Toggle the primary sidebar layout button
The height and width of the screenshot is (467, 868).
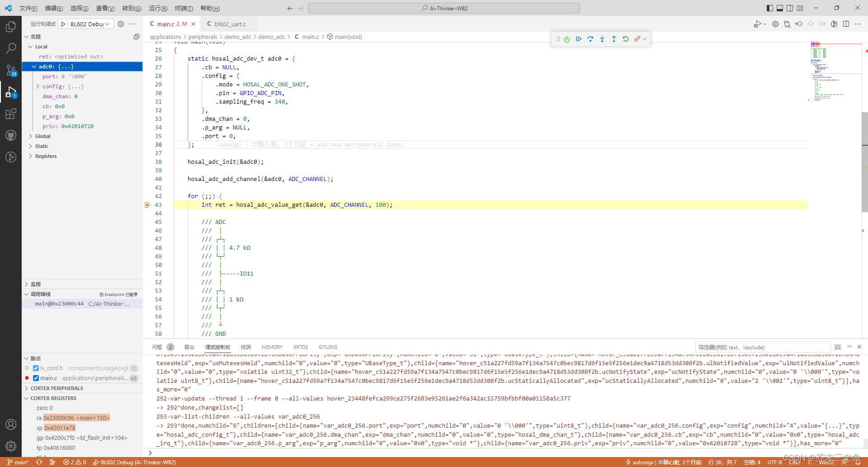tap(770, 8)
